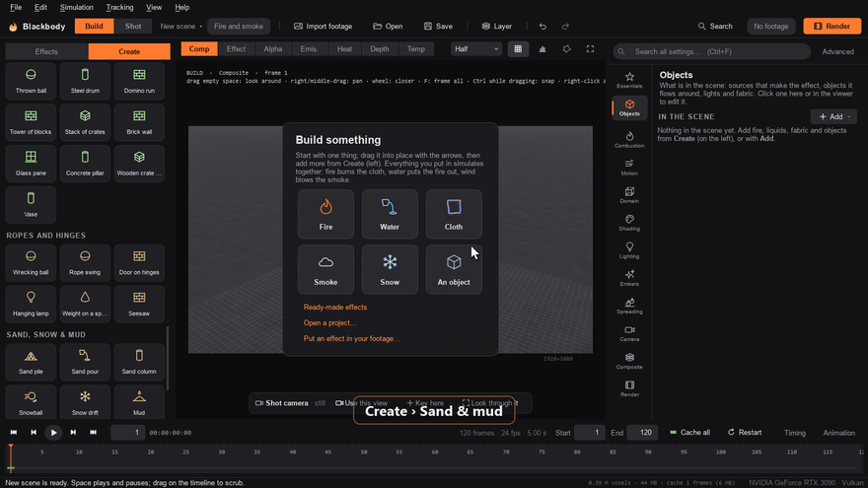Screen dimensions: 868x488
Task: Add the Concrete pillar preset
Action: coord(85,164)
